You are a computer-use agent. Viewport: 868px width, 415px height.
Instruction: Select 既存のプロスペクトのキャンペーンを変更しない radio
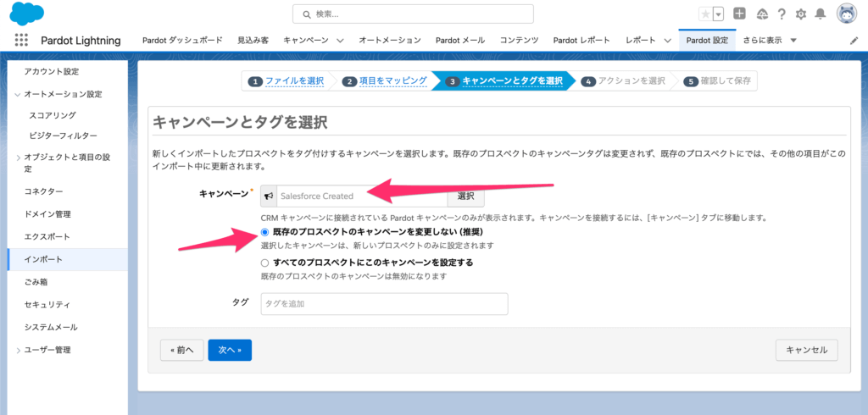click(264, 232)
